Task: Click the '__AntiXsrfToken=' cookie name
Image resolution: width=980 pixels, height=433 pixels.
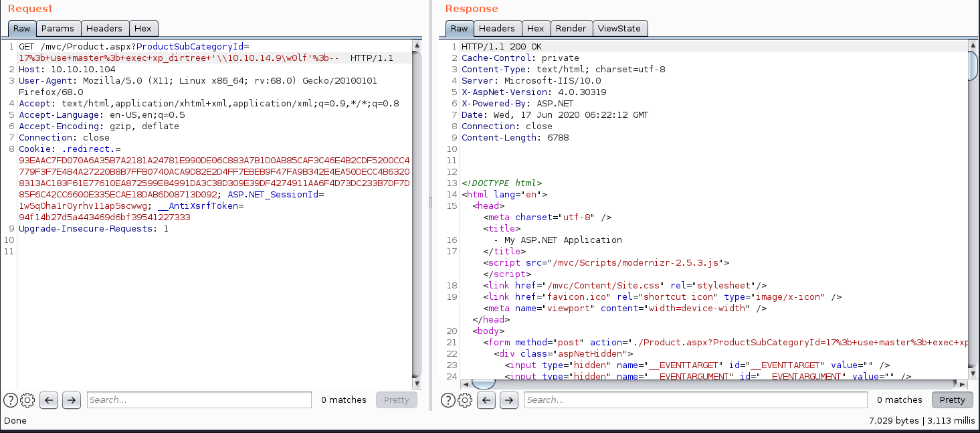Action: tap(201, 206)
